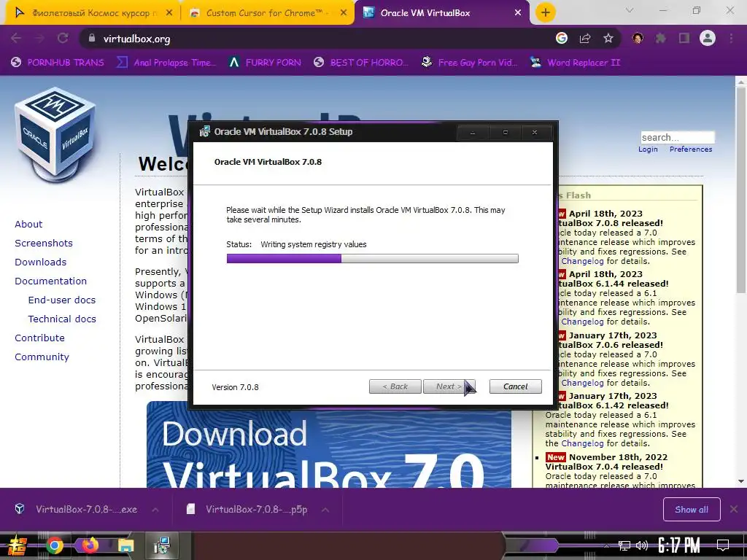747x560 pixels.
Task: Click the website search field
Action: [x=678, y=137]
